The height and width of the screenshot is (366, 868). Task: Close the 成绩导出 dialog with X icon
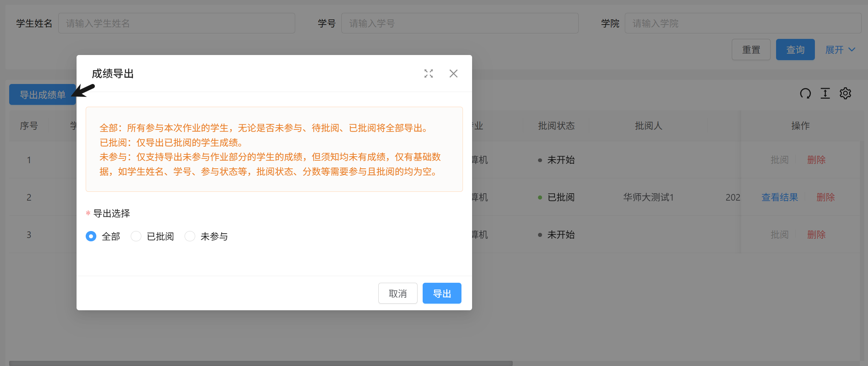click(453, 74)
